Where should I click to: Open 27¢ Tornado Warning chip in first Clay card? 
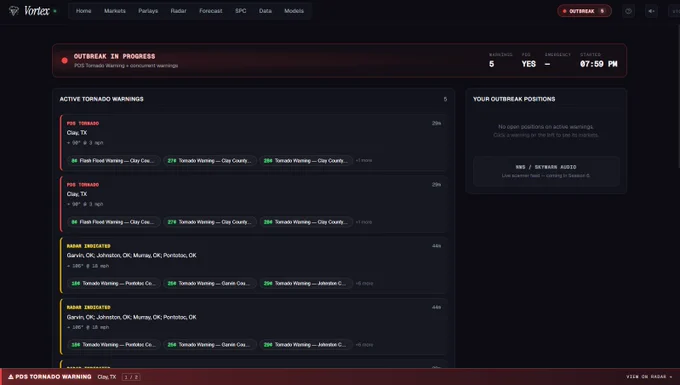click(210, 160)
